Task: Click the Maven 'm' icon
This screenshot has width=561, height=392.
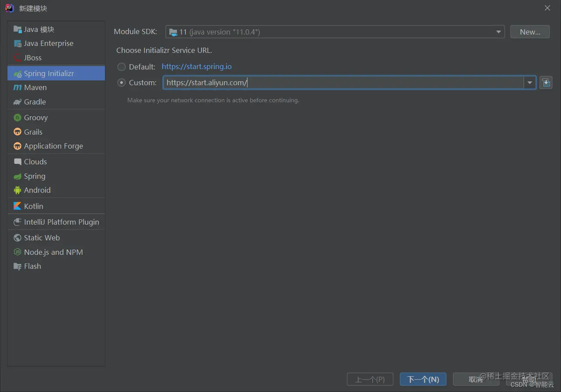Action: [17, 87]
